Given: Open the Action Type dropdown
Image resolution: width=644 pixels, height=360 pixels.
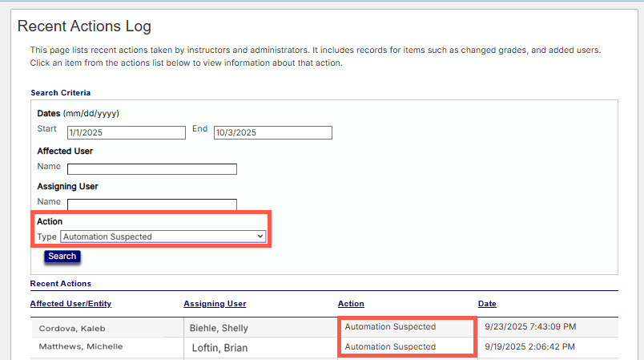Looking at the screenshot, I should 163,237.
